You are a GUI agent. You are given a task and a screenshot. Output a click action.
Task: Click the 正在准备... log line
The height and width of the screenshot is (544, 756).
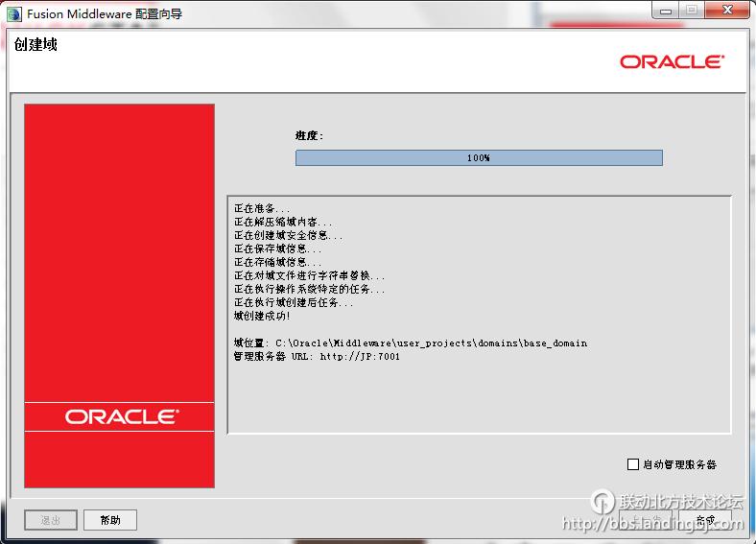pos(261,208)
